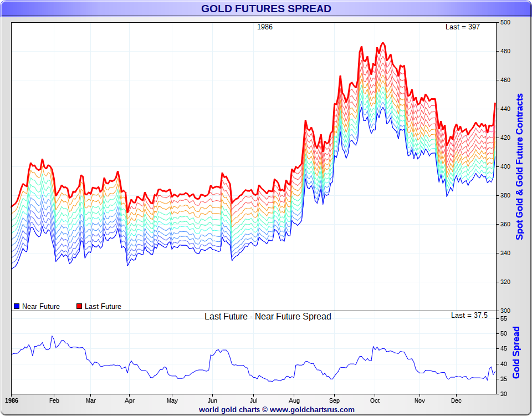The image size is (532, 416).
Task: Click the Last = 37.5 spread readout
Action: pyautogui.click(x=469, y=315)
